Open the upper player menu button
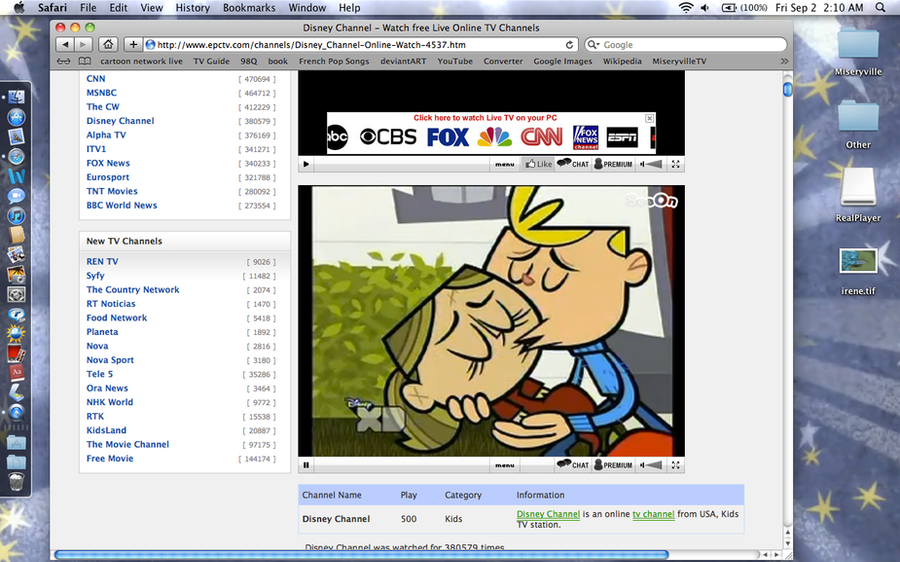This screenshot has width=900, height=562. 505,164
